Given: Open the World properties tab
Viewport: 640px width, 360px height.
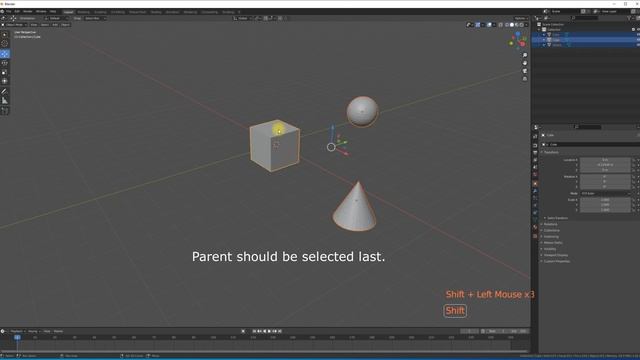Looking at the screenshot, I should coord(535,175).
